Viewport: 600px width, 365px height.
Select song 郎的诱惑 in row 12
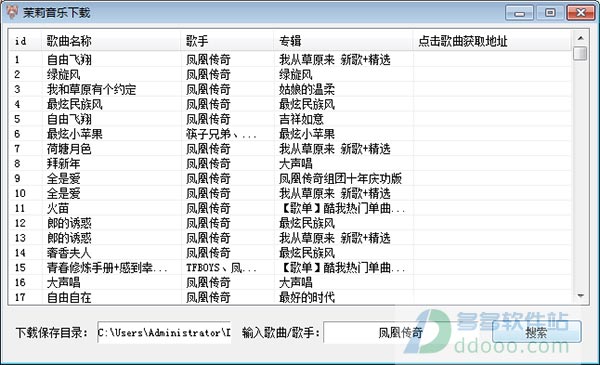pyautogui.click(x=69, y=223)
